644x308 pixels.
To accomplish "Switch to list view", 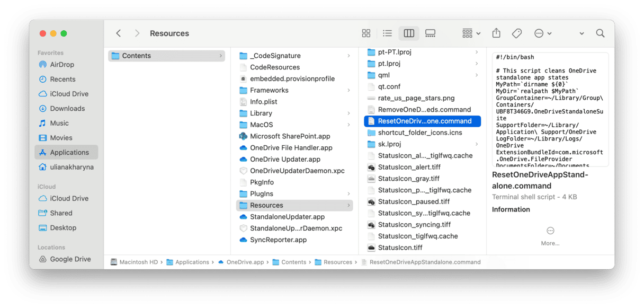I will click(388, 33).
